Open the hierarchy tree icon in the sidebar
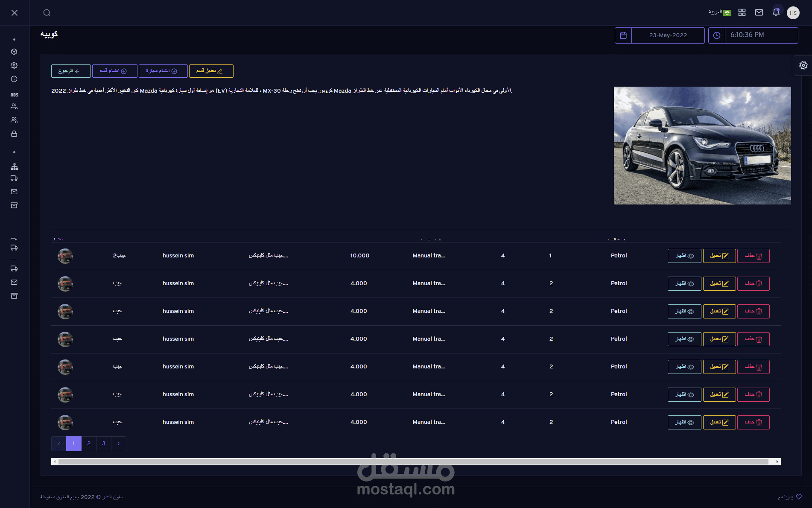This screenshot has height=508, width=812. coord(14,166)
